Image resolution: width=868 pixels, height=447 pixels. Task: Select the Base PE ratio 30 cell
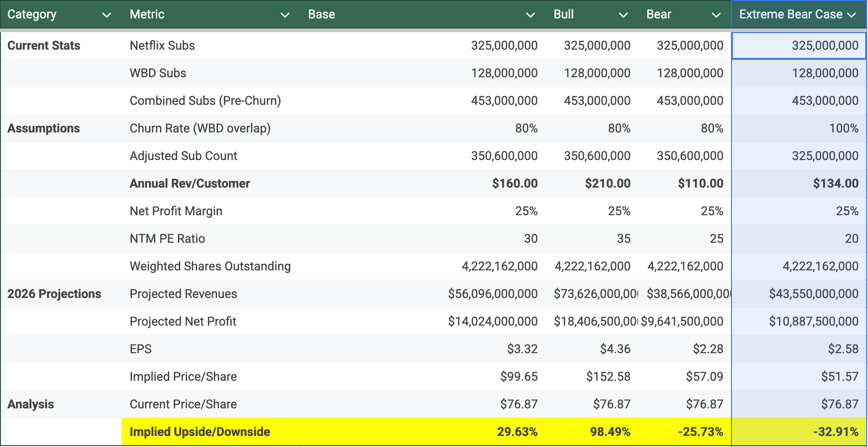(423, 239)
